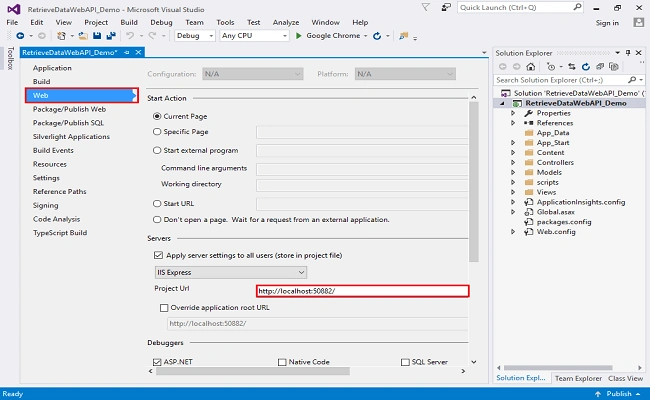
Task: Expand the Properties node in Solution Explorer
Action: 513,113
